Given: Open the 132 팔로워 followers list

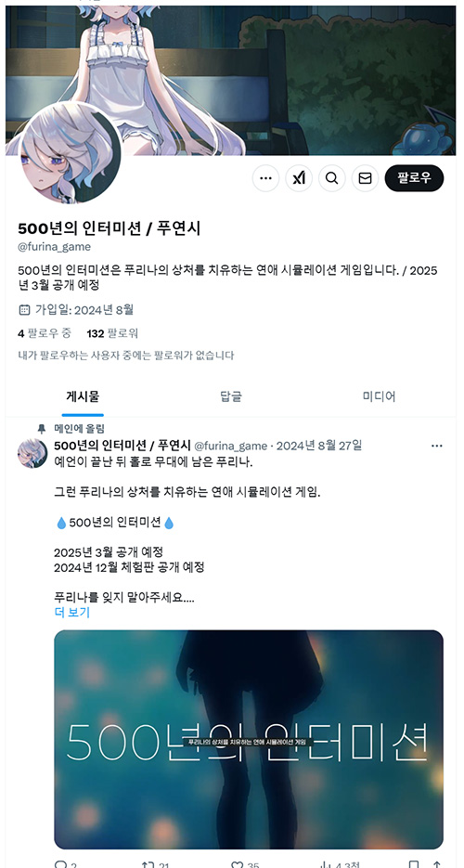Looking at the screenshot, I should pyautogui.click(x=112, y=333).
